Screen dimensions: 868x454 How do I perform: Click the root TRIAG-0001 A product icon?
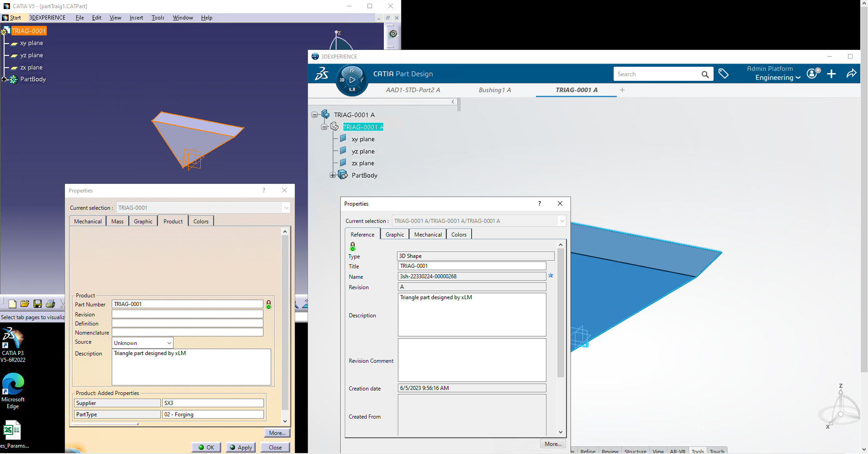click(325, 114)
